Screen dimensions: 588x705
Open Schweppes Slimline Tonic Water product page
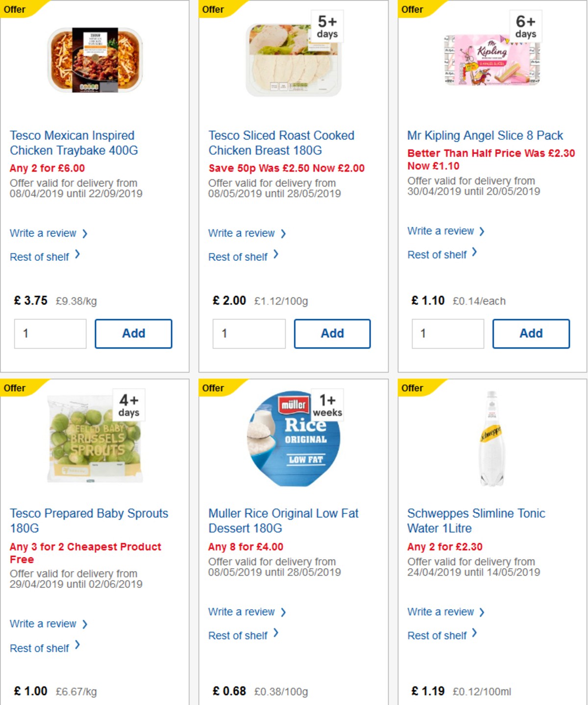coord(476,521)
